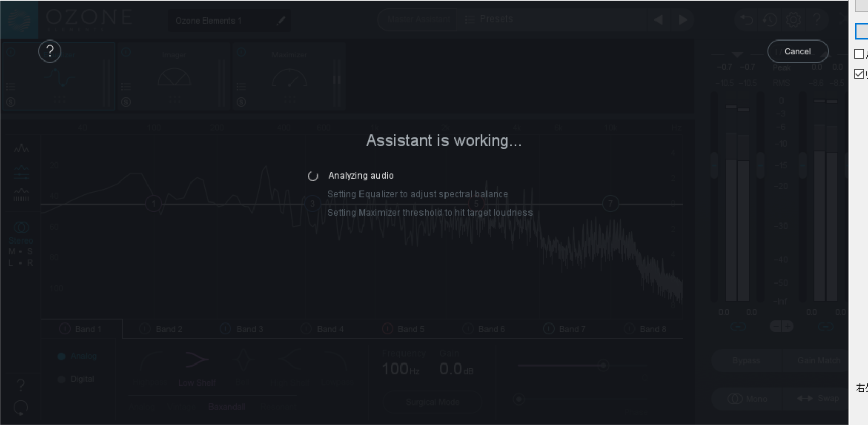Select the third spectrum display icon in sidebar
This screenshot has width=868, height=425.
[x=21, y=195]
